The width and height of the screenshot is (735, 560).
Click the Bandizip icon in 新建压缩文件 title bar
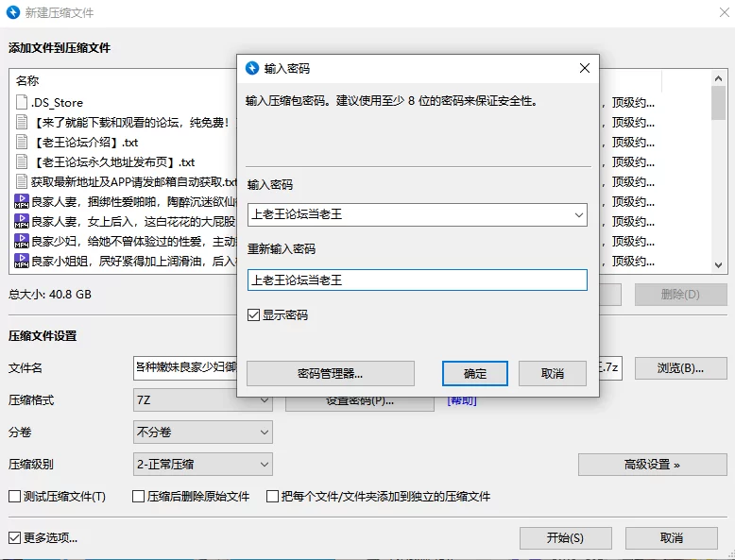tap(12, 12)
